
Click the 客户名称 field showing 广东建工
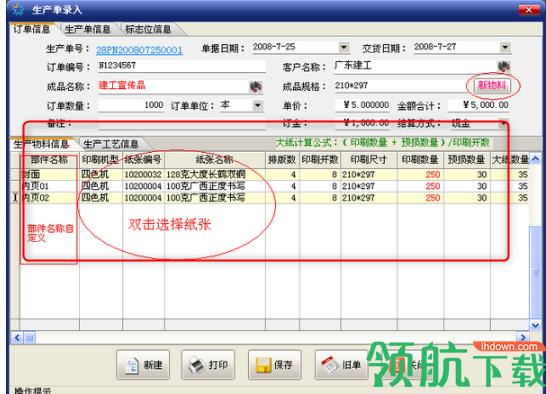click(x=415, y=66)
